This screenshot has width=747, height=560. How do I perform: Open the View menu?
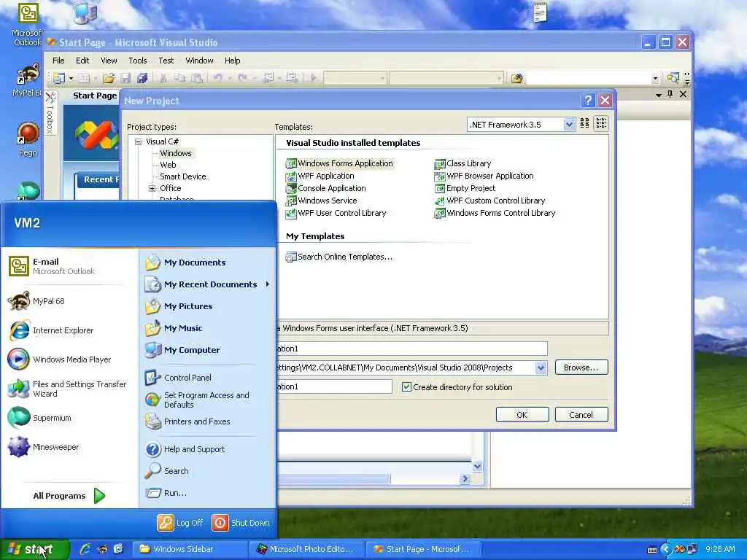click(x=109, y=61)
